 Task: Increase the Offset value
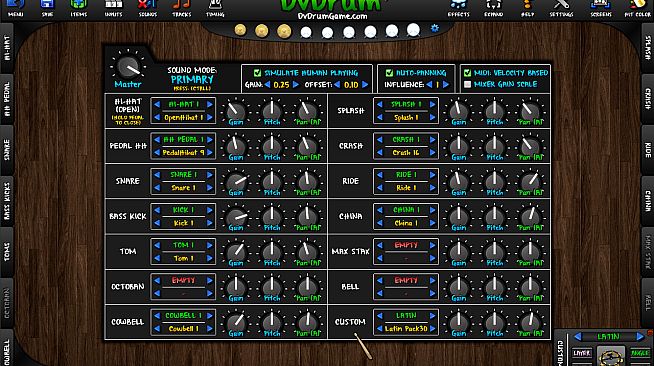click(x=365, y=85)
